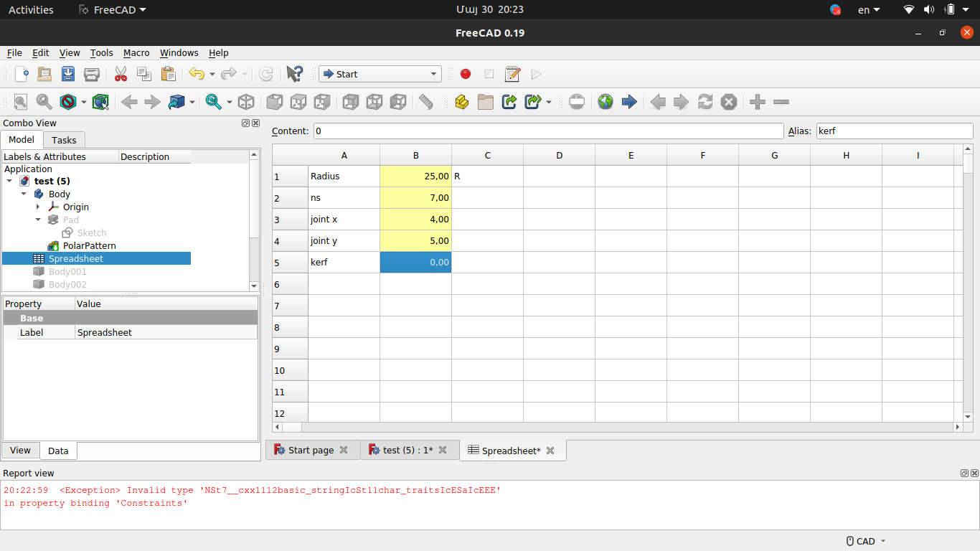Click the yellow Undo arrow
Screen dimensions: 980x551
pyautogui.click(x=196, y=74)
